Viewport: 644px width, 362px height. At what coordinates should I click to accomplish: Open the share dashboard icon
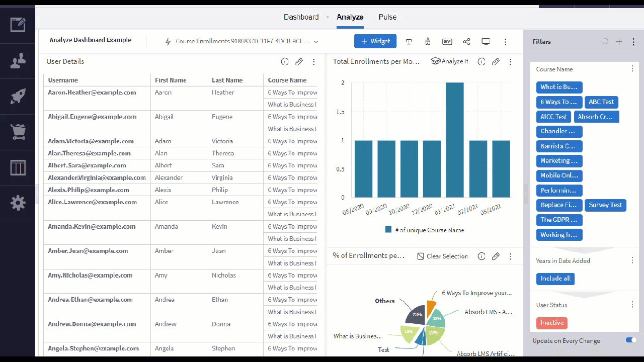click(466, 42)
